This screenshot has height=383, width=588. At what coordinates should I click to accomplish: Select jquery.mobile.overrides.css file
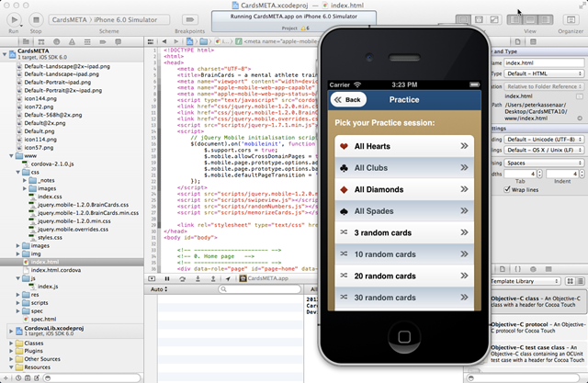click(73, 229)
